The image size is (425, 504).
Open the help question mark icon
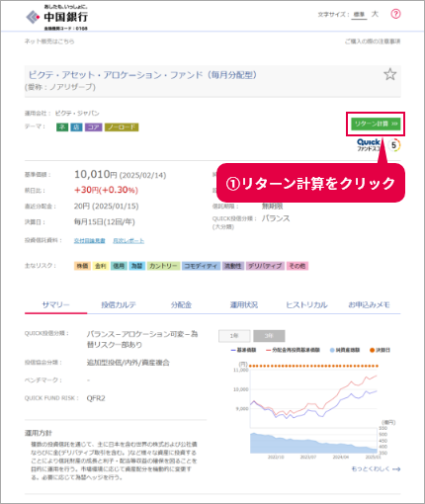(x=395, y=14)
